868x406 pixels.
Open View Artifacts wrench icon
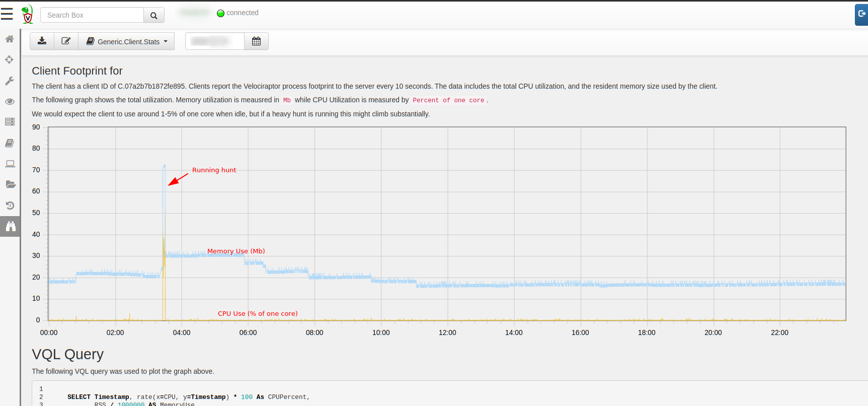[10, 81]
